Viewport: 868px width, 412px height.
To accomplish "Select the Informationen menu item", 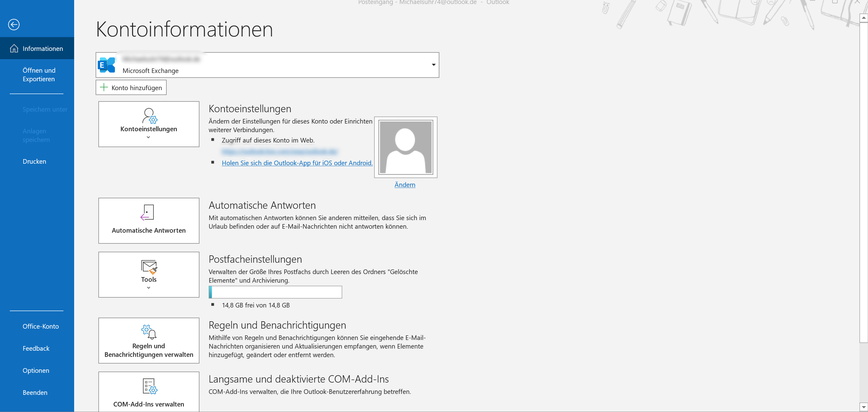I will coord(37,48).
